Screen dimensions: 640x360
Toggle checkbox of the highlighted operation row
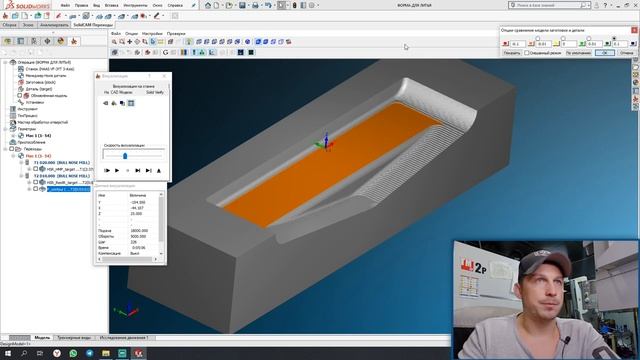point(36,189)
